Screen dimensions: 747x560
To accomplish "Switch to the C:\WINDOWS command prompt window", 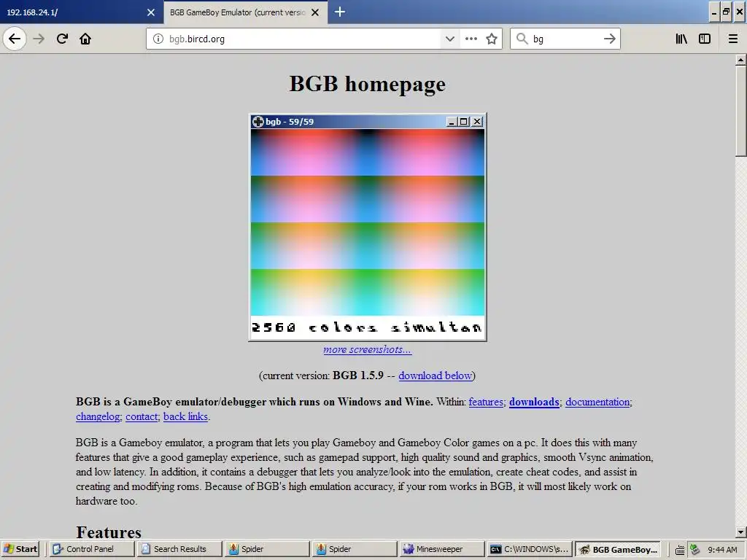I will [x=530, y=549].
